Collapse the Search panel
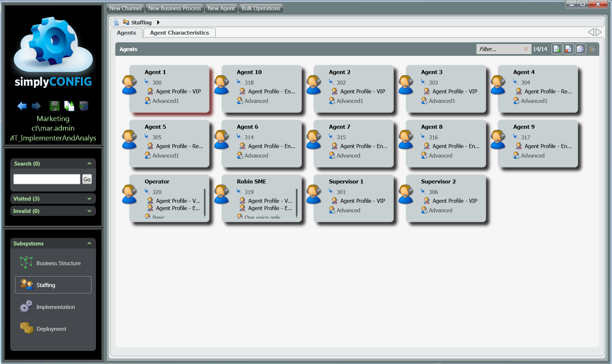Screen dimensions: 612x364 click(89, 163)
